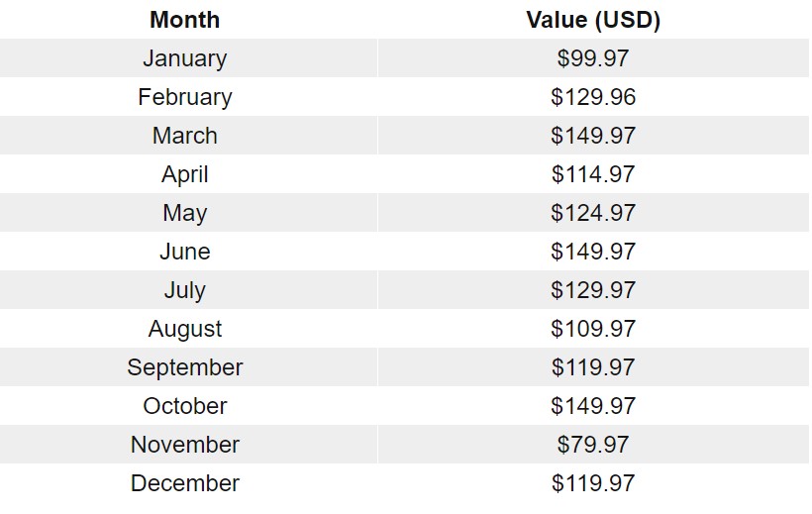Click the $109.97 August value
This screenshot has width=812, height=514.
593,329
